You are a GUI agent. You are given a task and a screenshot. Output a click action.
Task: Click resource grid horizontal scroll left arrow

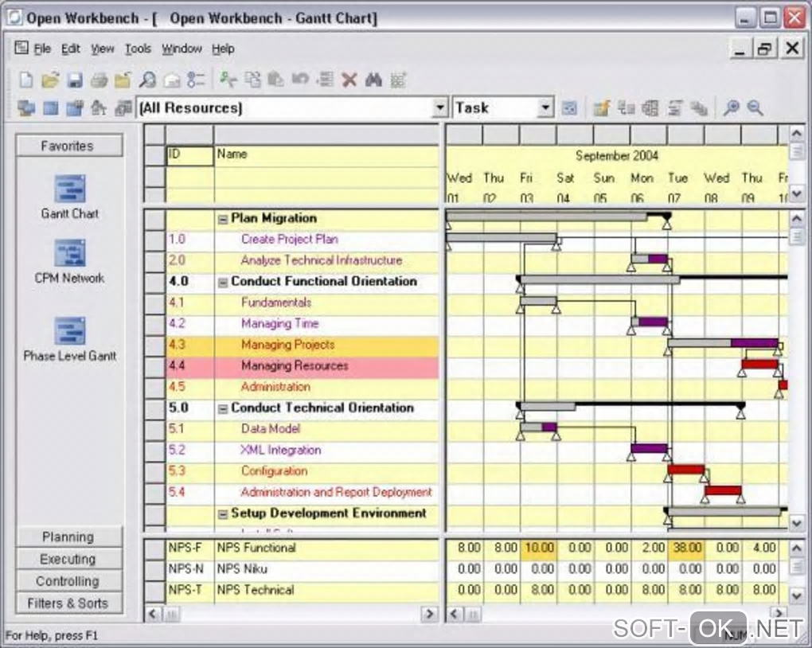(455, 615)
